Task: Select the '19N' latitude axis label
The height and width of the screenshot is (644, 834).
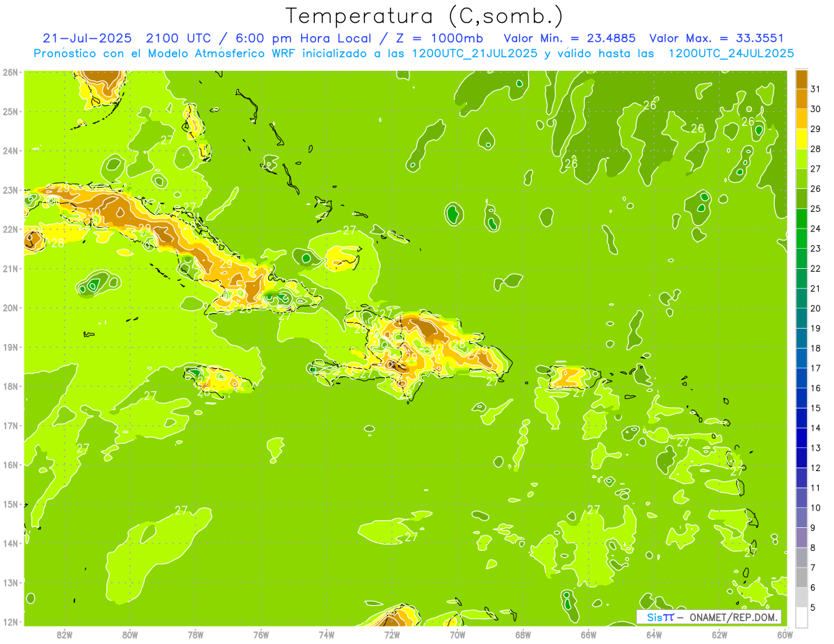Action: pyautogui.click(x=10, y=347)
